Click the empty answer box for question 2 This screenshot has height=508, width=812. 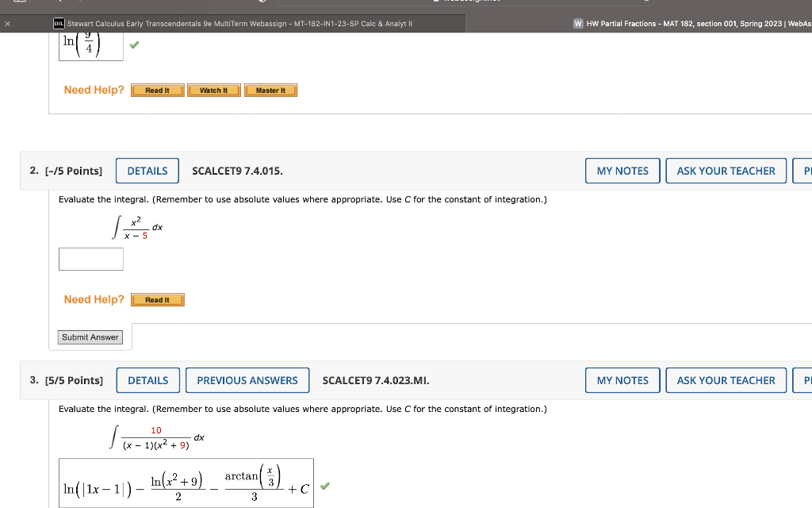[x=90, y=258]
